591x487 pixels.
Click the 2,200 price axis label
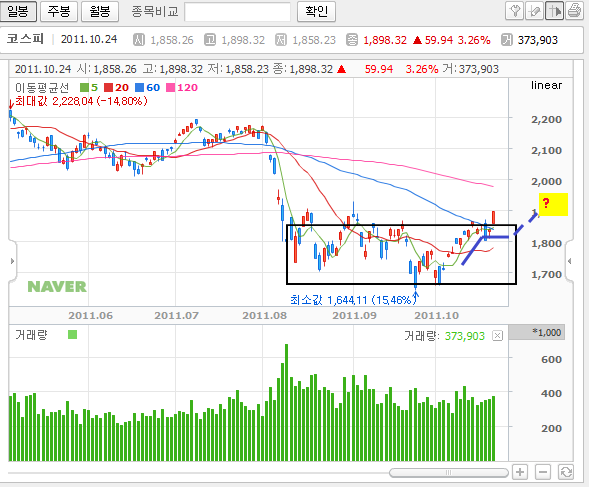pyautogui.click(x=546, y=119)
